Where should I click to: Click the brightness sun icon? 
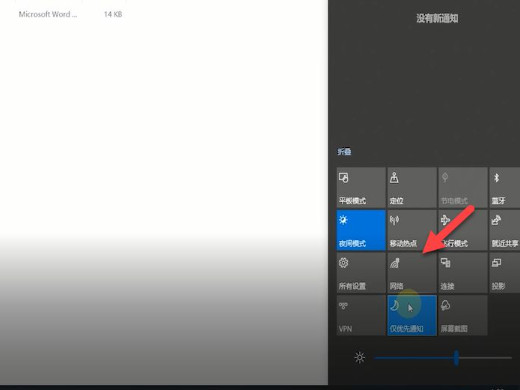pos(359,357)
